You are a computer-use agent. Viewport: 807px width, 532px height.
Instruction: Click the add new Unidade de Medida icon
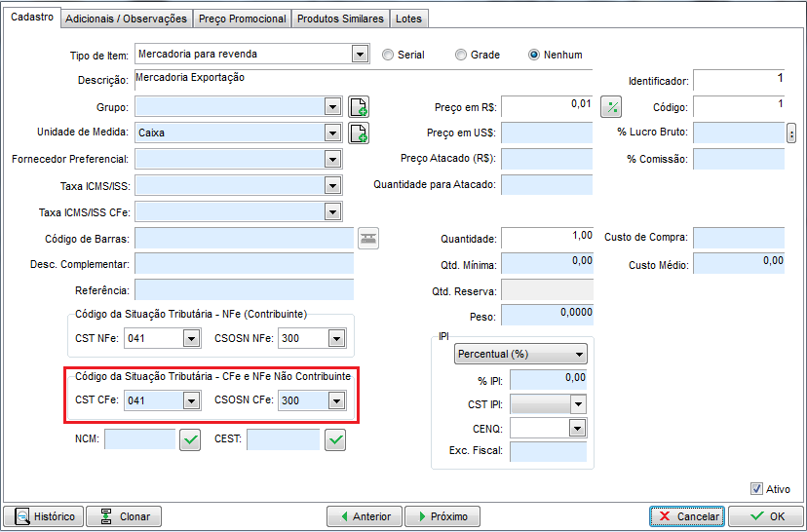pyautogui.click(x=359, y=133)
